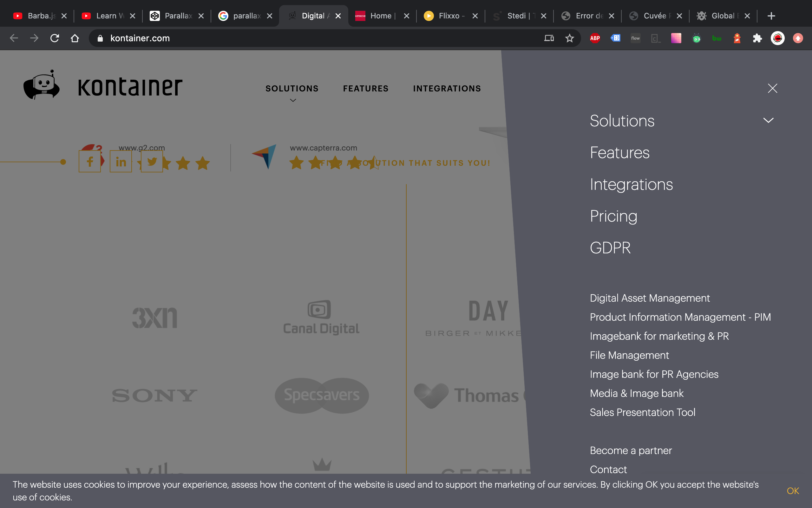Go back to the previous page
Screen dimensions: 812x508
[14, 38]
